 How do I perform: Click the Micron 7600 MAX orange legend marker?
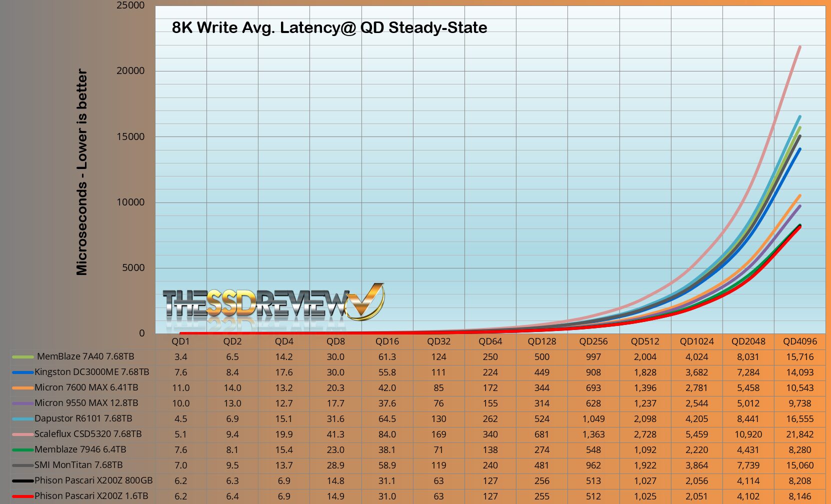(x=22, y=388)
